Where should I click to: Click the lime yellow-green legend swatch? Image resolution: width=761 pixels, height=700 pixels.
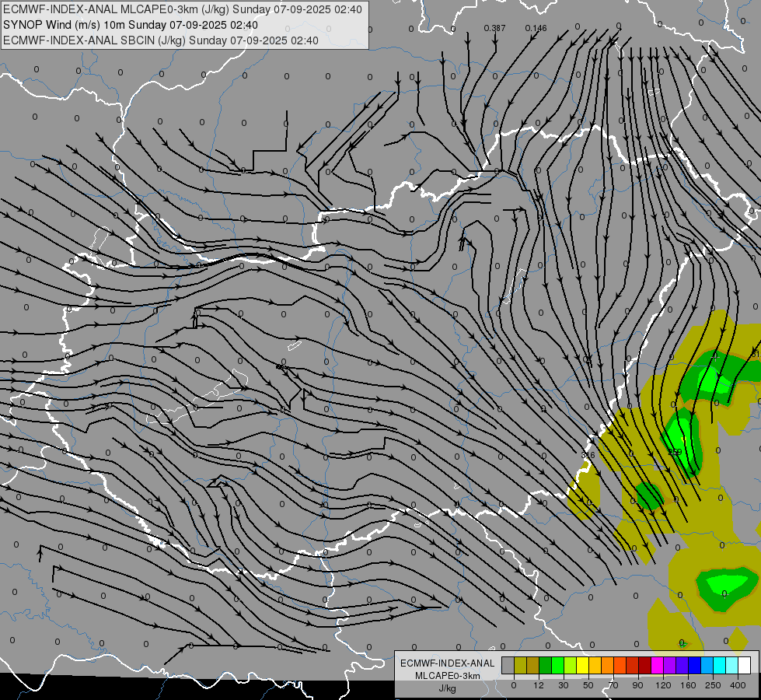[x=571, y=666]
